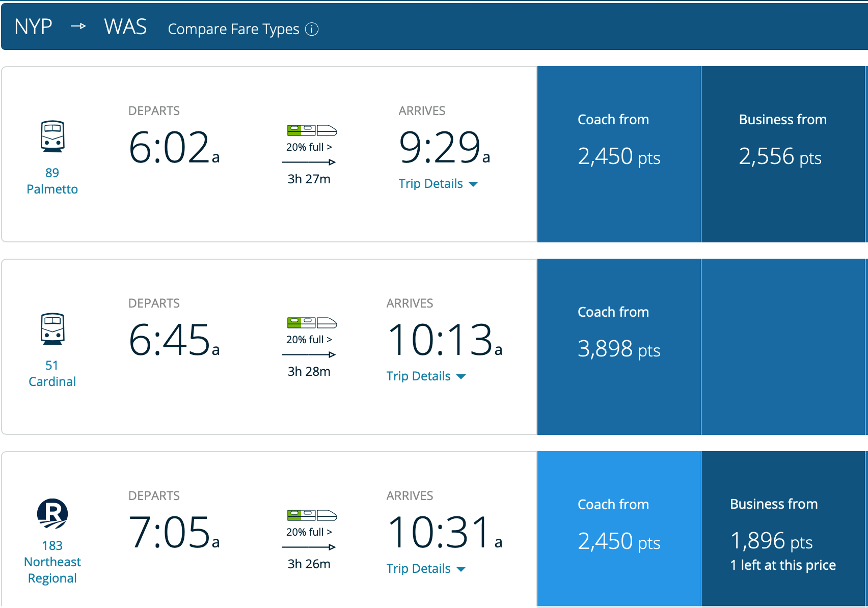Select Business fare of 2,556 pts on Palmetto

[x=783, y=154]
